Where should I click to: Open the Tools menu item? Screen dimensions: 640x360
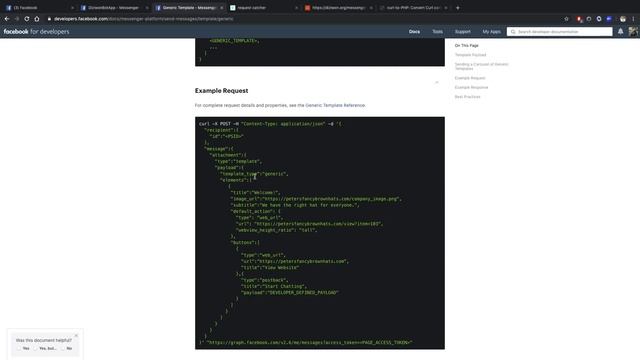pos(438,31)
